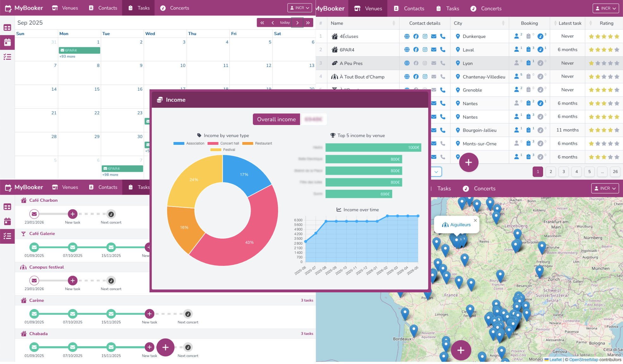Open Contacts tab in venues table window navbar

coord(409,9)
